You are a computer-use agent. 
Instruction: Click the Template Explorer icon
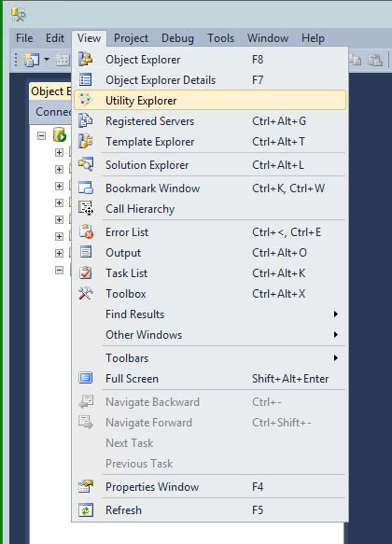(x=86, y=141)
